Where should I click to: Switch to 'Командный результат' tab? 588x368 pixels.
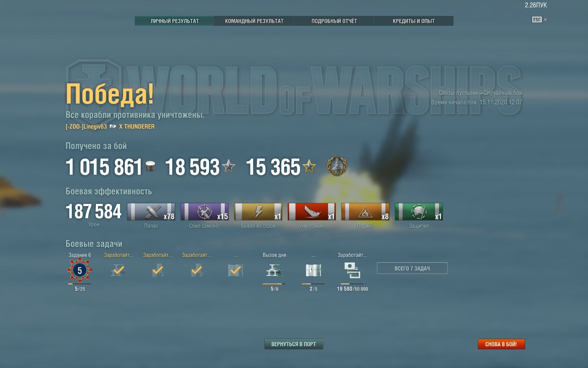254,21
